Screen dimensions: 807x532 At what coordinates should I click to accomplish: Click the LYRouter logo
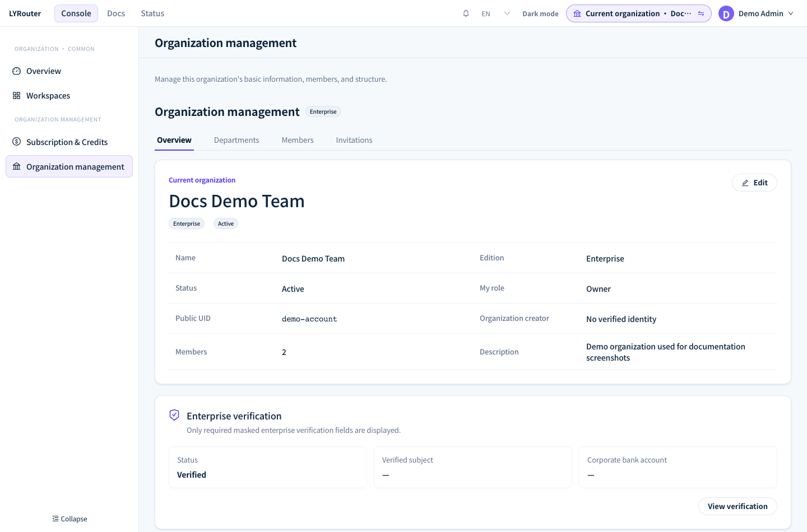click(25, 13)
